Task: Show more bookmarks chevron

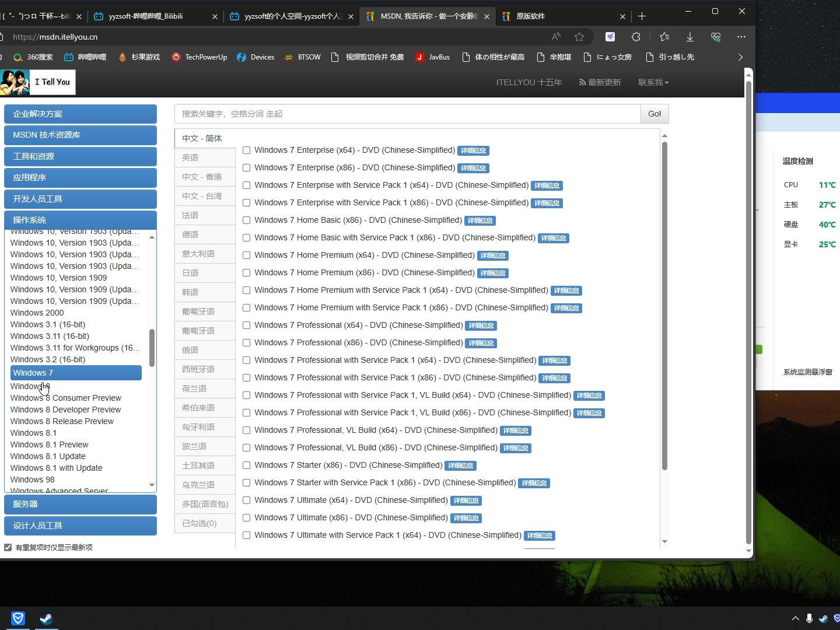Action: [x=741, y=57]
